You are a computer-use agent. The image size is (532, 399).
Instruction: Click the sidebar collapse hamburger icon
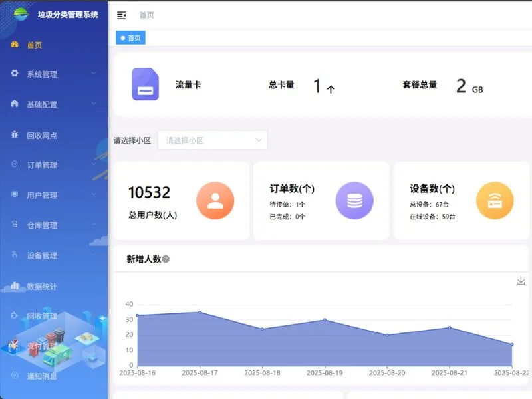coord(121,15)
